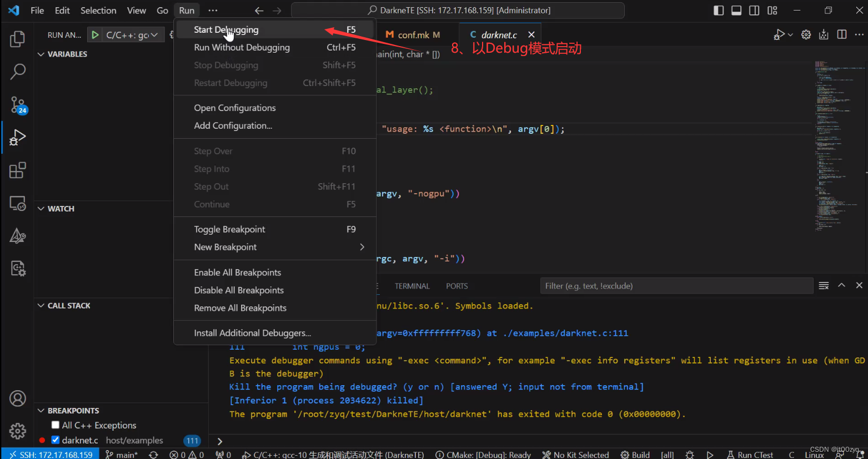The height and width of the screenshot is (459, 868).
Task: Open the CMake view in activity bar
Action: 18,236
